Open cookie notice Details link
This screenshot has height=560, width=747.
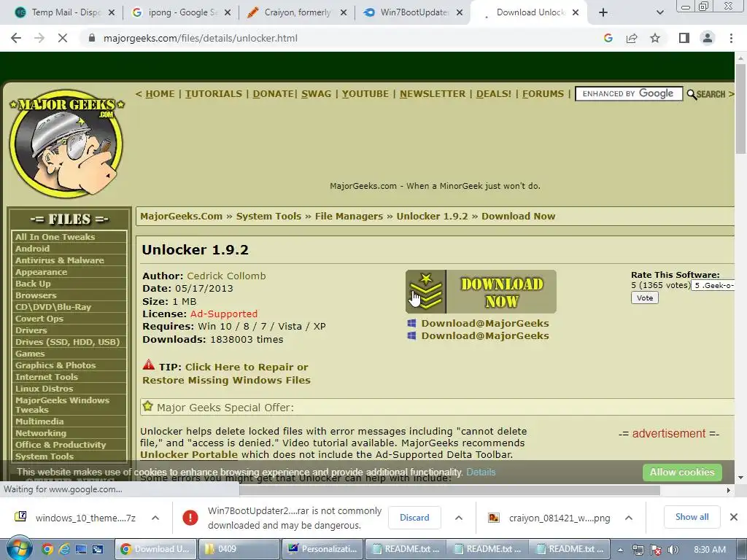[481, 472]
